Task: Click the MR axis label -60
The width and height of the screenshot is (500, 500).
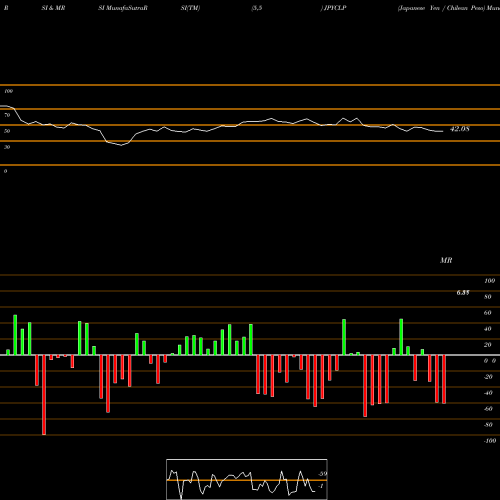Action: click(x=488, y=409)
